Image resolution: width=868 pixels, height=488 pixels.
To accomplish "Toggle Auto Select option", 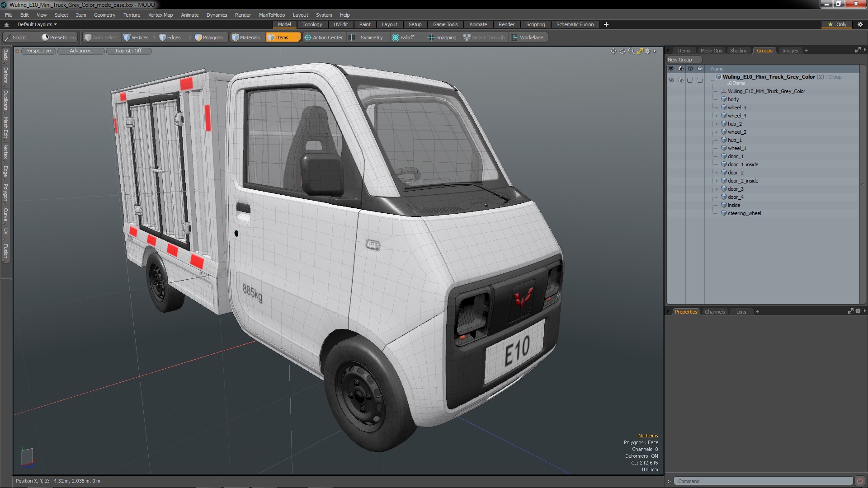I will click(x=101, y=38).
